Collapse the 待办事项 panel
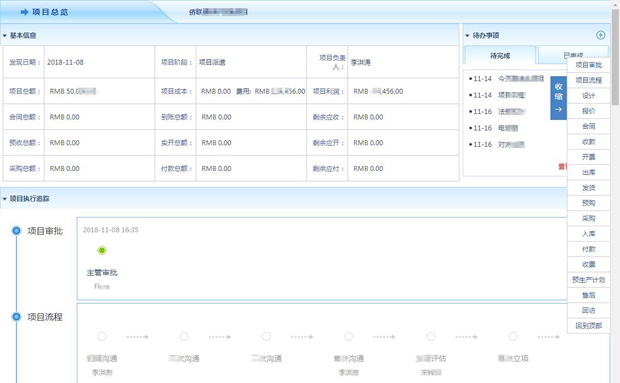 click(x=467, y=36)
